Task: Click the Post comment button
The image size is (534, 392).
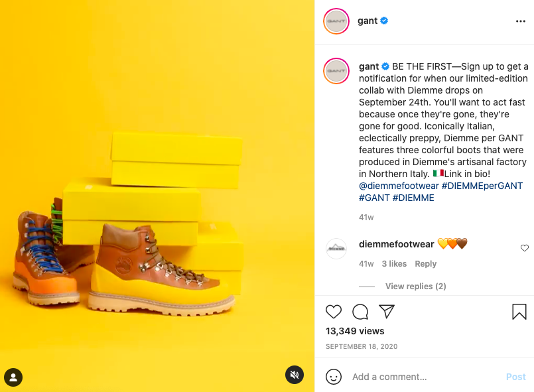Action: point(515,377)
